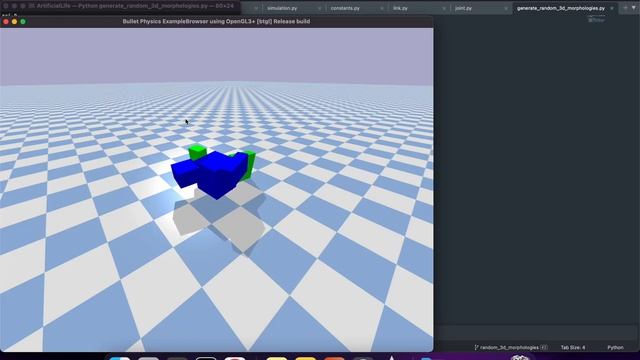
Task: Change the Python syntax selector
Action: (x=615, y=347)
